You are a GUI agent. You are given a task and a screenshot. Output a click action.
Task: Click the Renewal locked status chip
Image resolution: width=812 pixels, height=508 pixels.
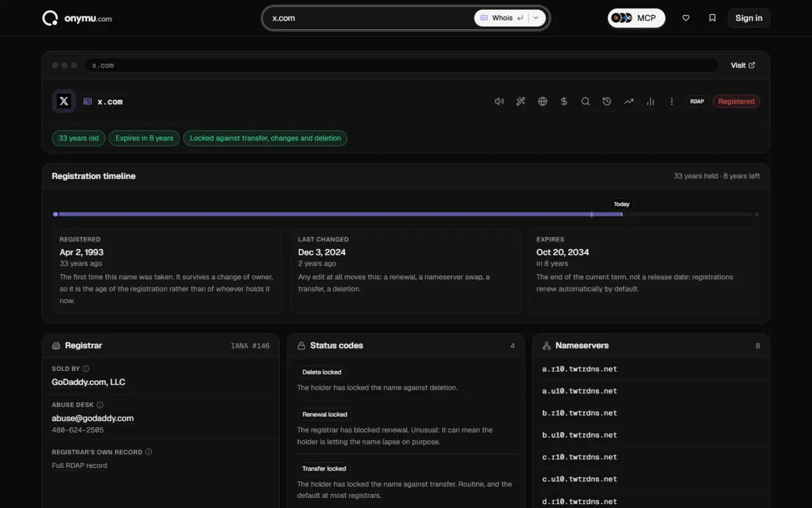(x=325, y=415)
